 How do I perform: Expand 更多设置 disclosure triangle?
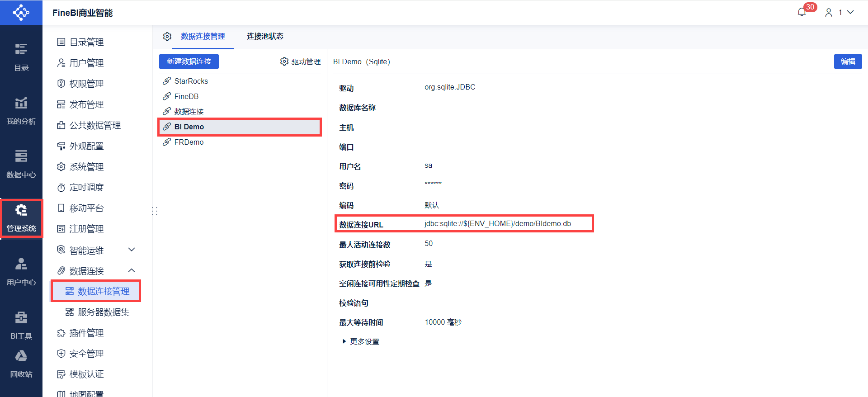coord(344,341)
